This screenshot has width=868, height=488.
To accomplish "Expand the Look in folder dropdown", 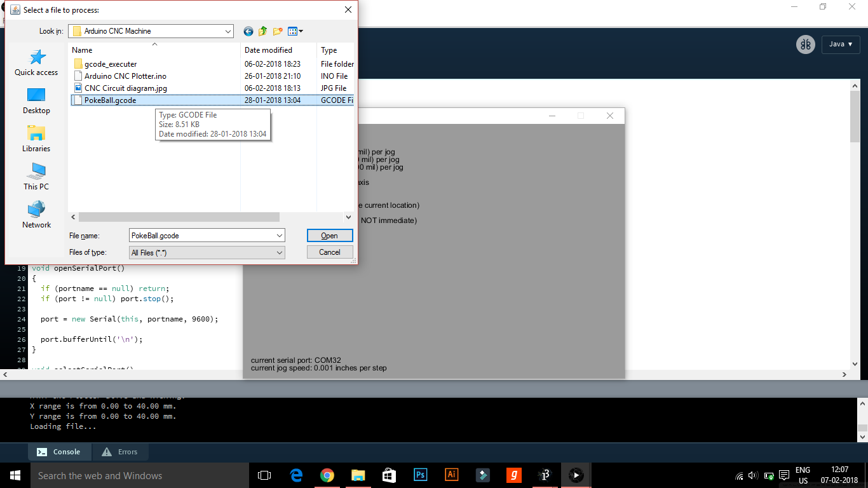I will pos(227,30).
